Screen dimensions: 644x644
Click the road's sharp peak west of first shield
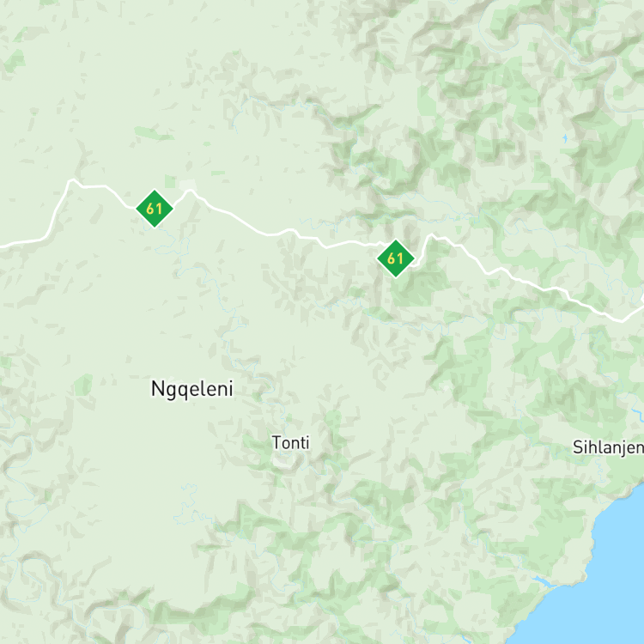click(x=72, y=180)
